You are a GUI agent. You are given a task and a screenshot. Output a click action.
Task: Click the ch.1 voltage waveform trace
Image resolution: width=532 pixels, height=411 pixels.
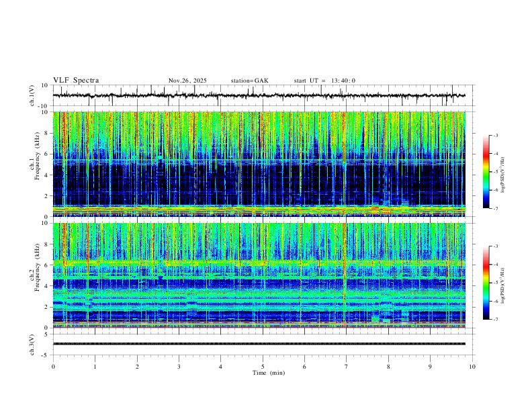259,95
